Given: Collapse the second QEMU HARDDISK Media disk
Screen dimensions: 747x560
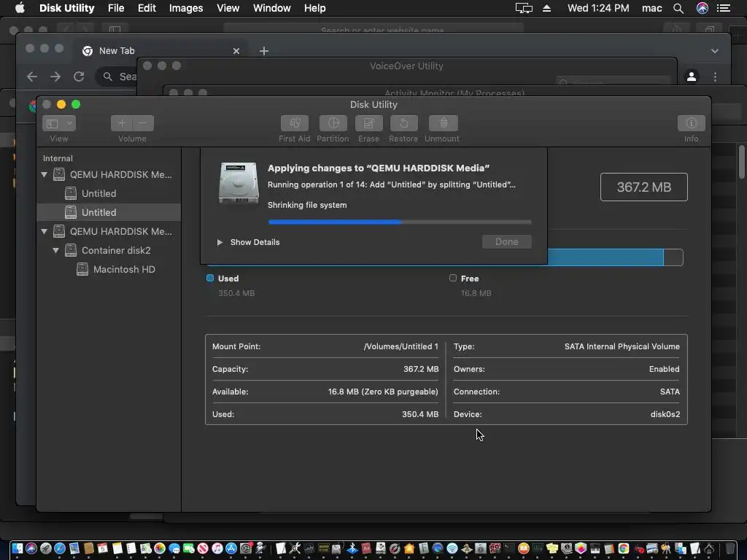Looking at the screenshot, I should pyautogui.click(x=44, y=231).
